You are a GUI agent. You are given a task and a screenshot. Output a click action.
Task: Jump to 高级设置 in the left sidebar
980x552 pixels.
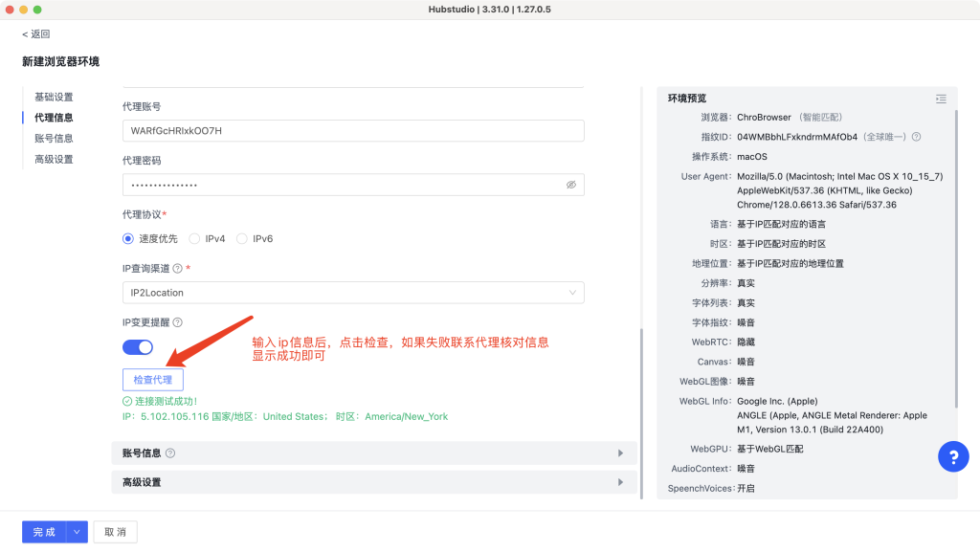(54, 159)
